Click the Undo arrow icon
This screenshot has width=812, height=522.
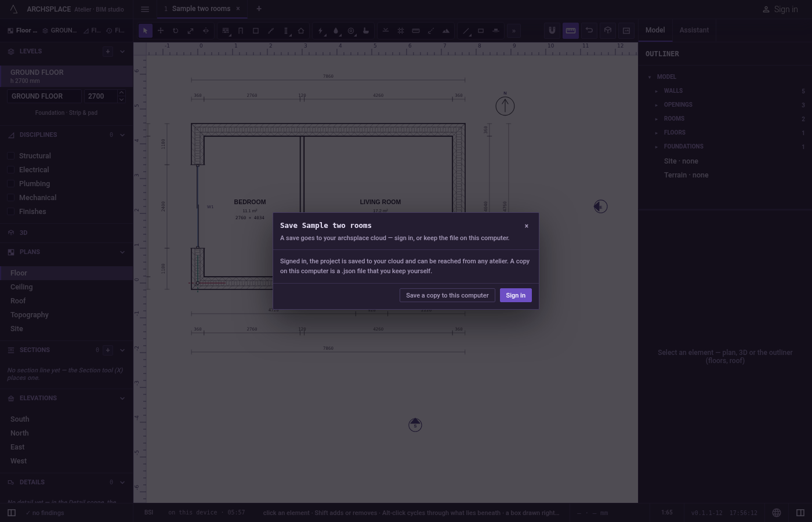(589, 31)
